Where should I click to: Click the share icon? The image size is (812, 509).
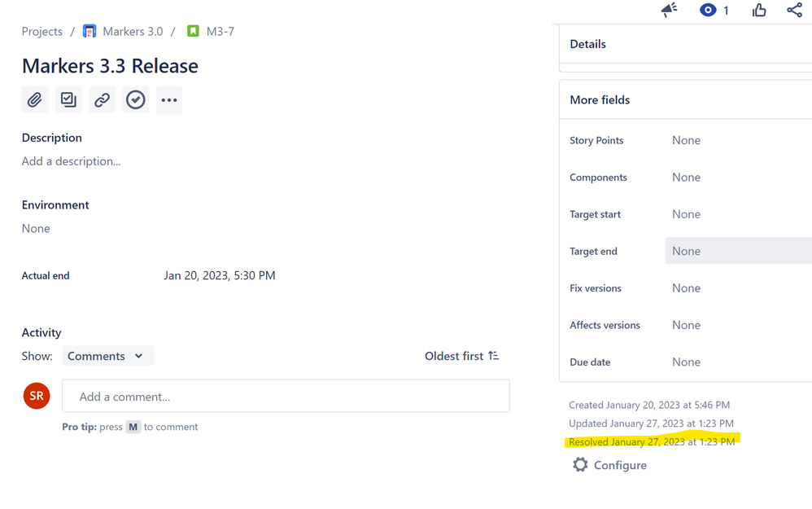[794, 10]
